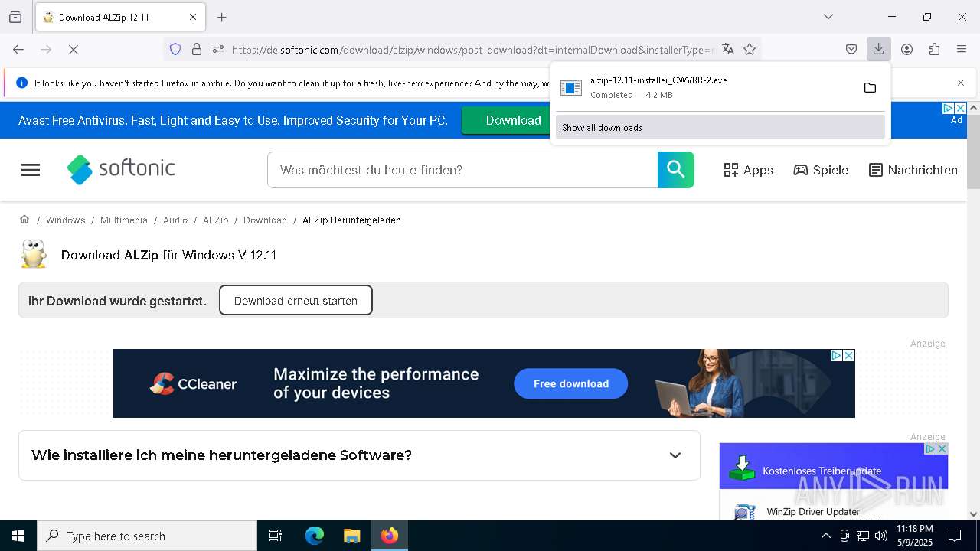Launch Microsoft Edge from taskbar
The image size is (980, 551).
click(315, 536)
